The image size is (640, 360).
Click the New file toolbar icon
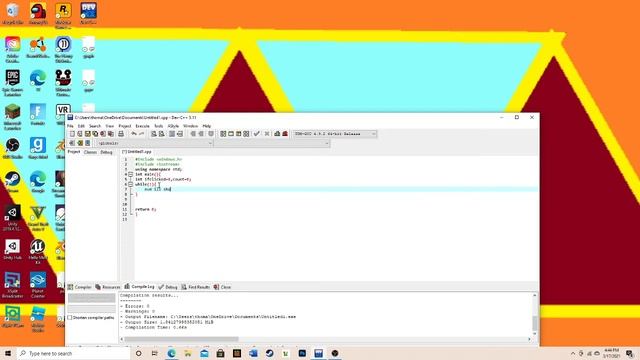[x=72, y=134]
